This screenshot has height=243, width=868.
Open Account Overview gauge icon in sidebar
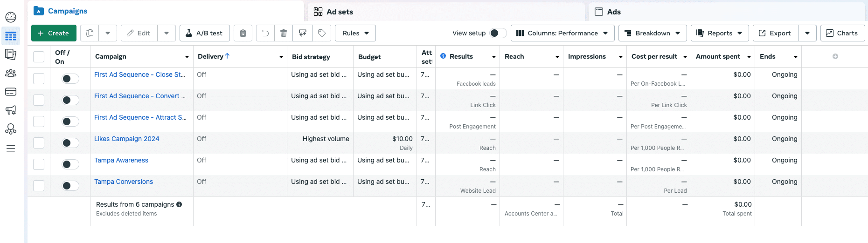click(x=11, y=17)
